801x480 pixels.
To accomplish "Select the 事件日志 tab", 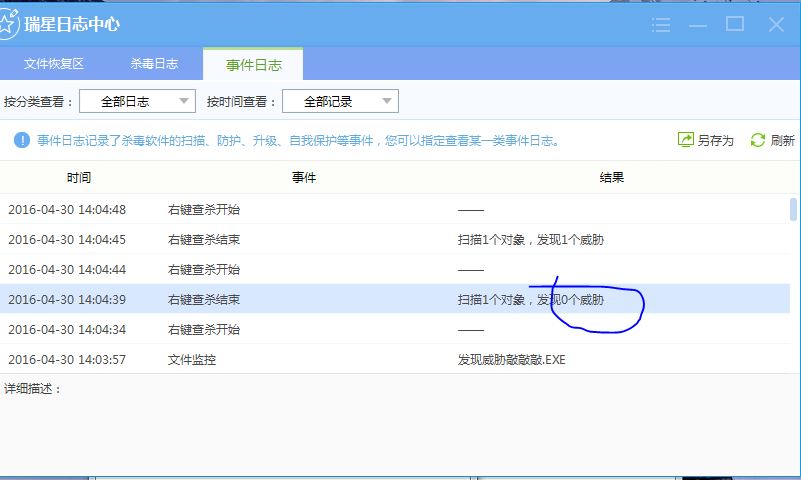I will (x=253, y=64).
